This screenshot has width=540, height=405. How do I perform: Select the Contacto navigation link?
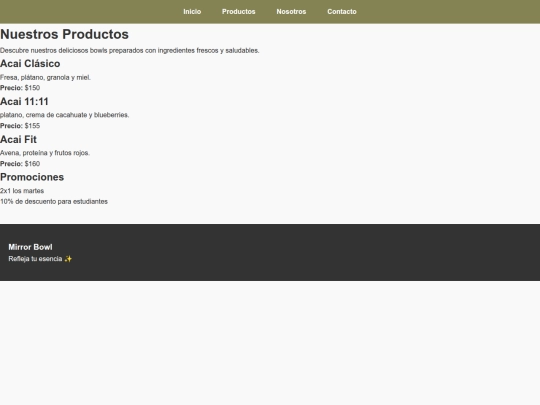tap(342, 12)
